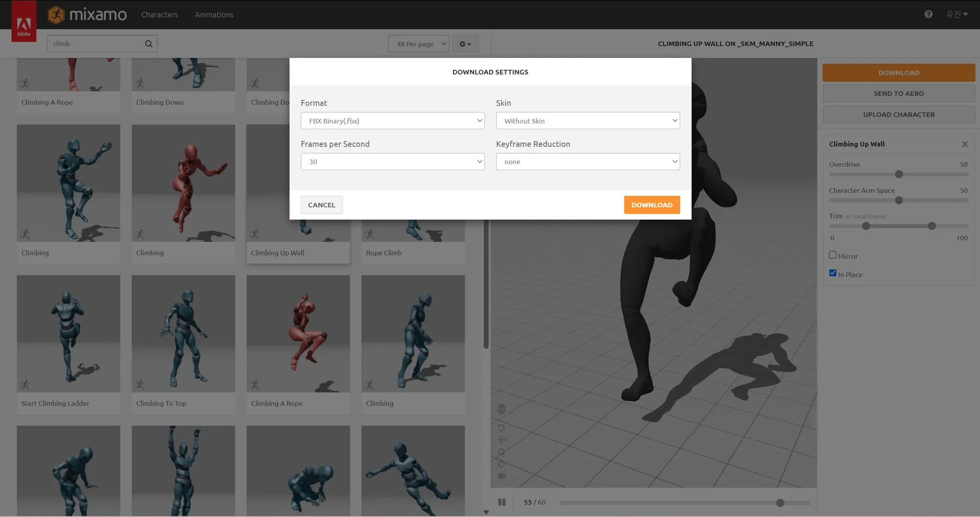
Task: Go to the Characters tab
Action: pyautogui.click(x=159, y=15)
